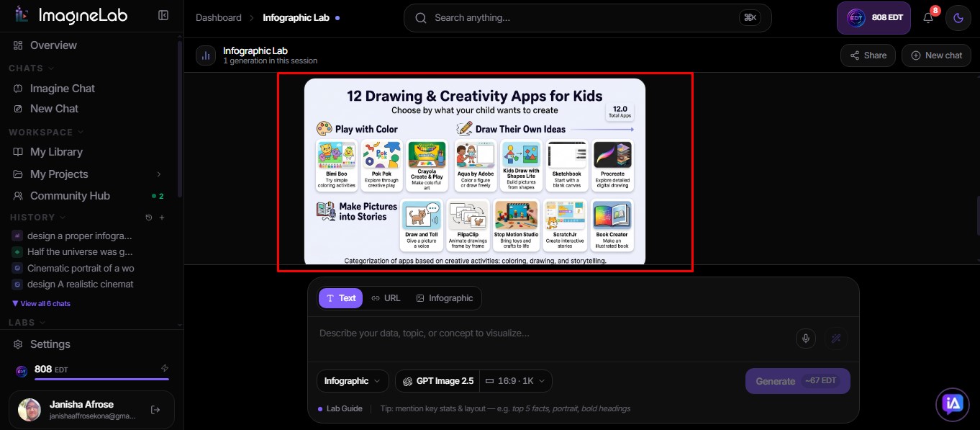980x430 pixels.
Task: Expand My Projects chevron
Action: point(159,174)
